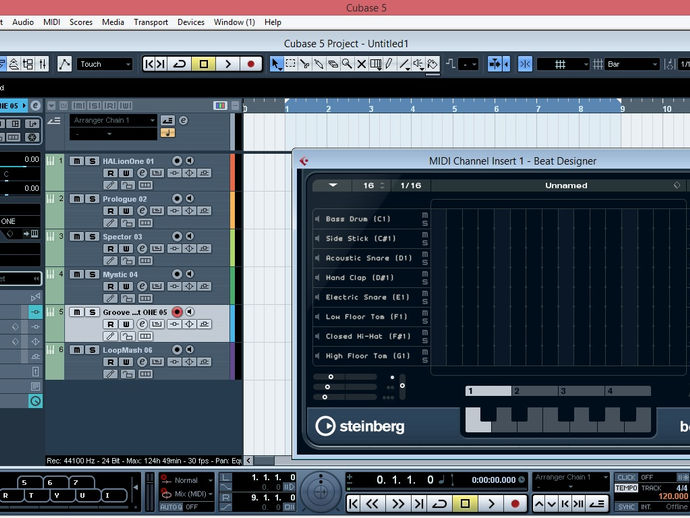The height and width of the screenshot is (518, 690).
Task: Toggle the Autoscroll button in toolbar
Action: click(x=495, y=64)
